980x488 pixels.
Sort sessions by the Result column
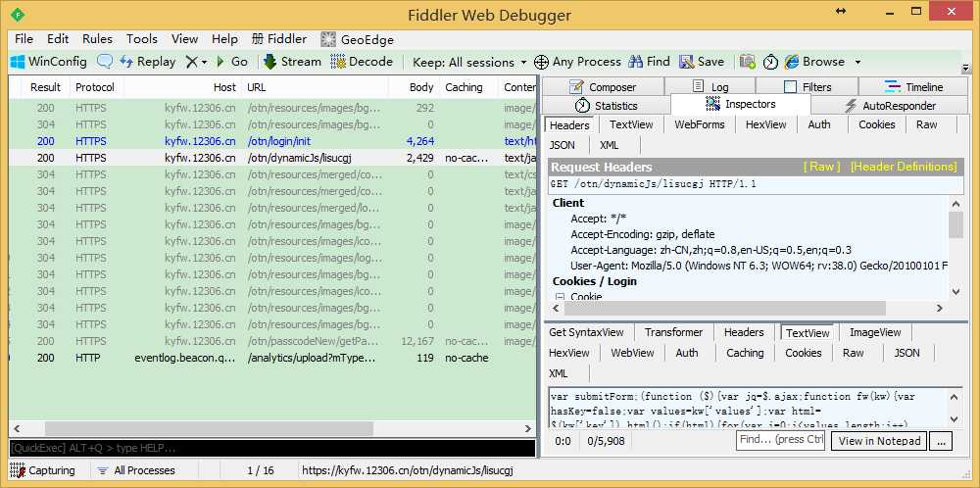click(x=46, y=87)
